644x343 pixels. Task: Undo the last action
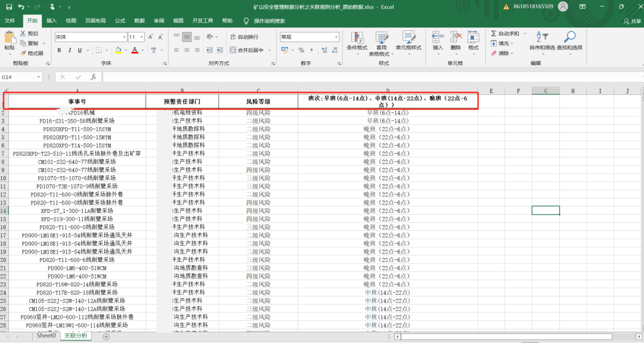(x=21, y=7)
